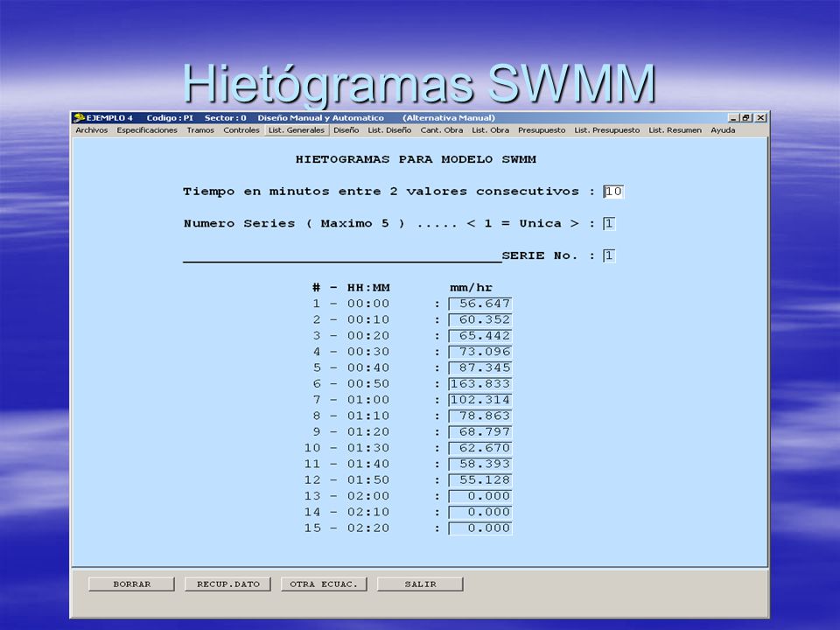Select the 02:00 intensity field

pos(480,497)
